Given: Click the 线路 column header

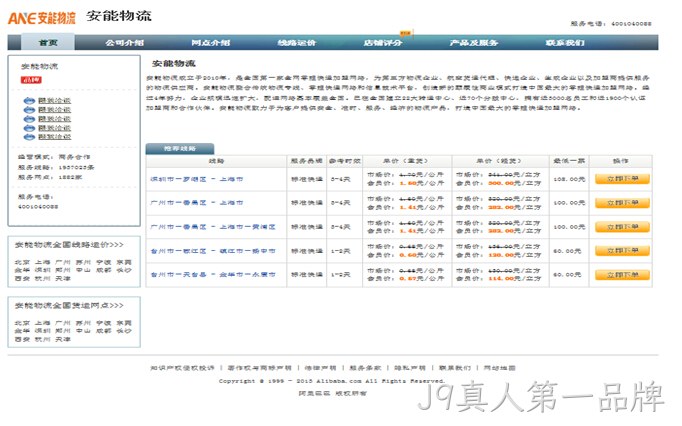Looking at the screenshot, I should pyautogui.click(x=216, y=161).
